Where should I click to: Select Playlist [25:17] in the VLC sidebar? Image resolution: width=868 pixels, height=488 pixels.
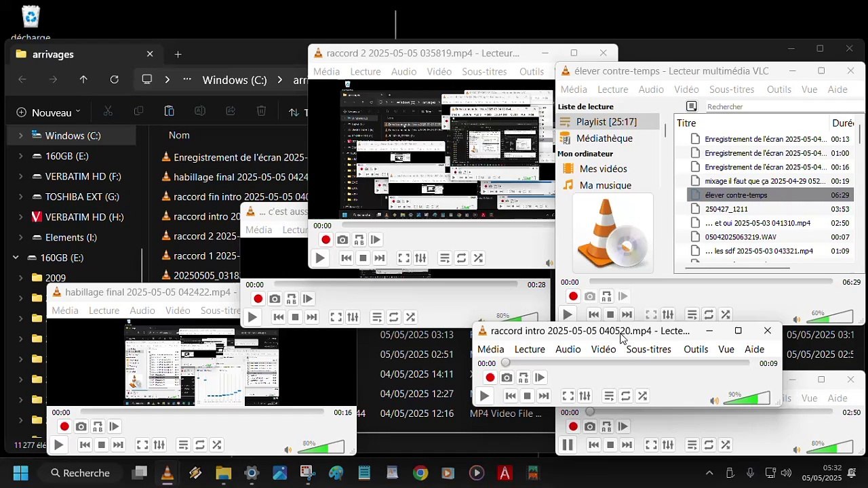[x=606, y=122]
